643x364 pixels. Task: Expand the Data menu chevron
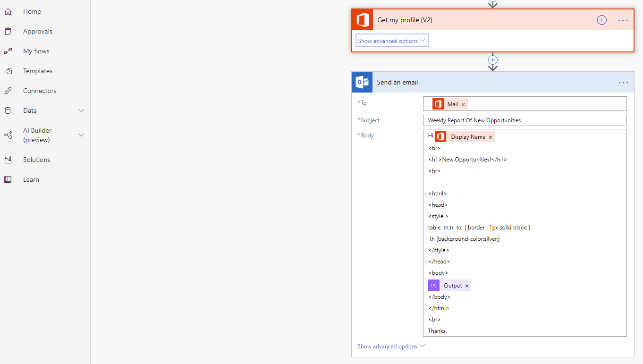81,110
